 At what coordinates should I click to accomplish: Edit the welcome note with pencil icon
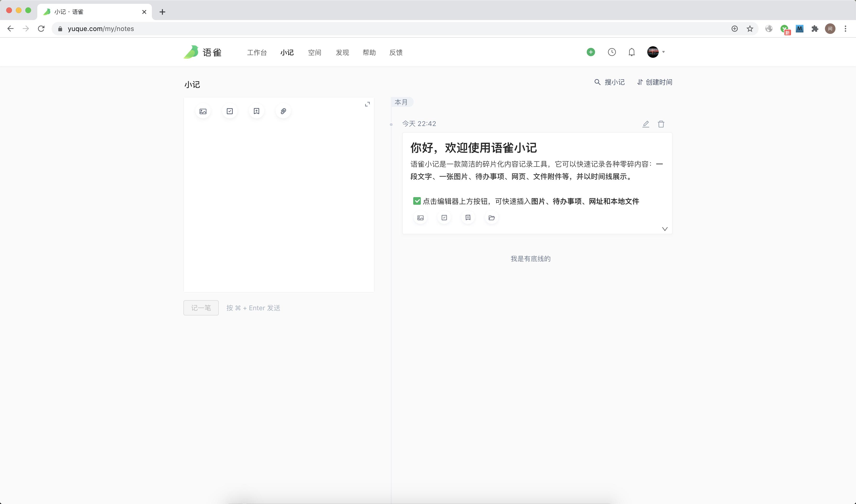pyautogui.click(x=645, y=124)
